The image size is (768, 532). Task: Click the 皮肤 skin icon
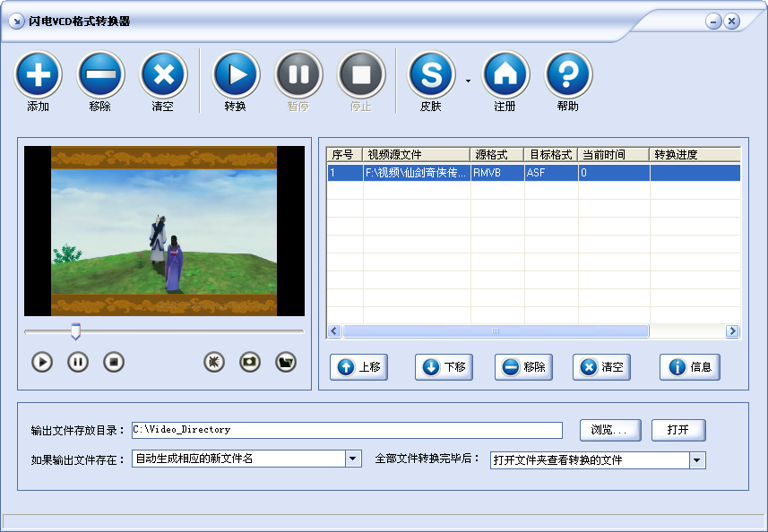coord(432,74)
